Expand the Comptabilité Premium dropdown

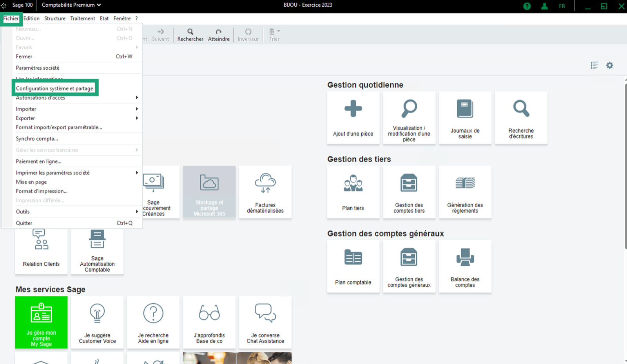coord(71,5)
